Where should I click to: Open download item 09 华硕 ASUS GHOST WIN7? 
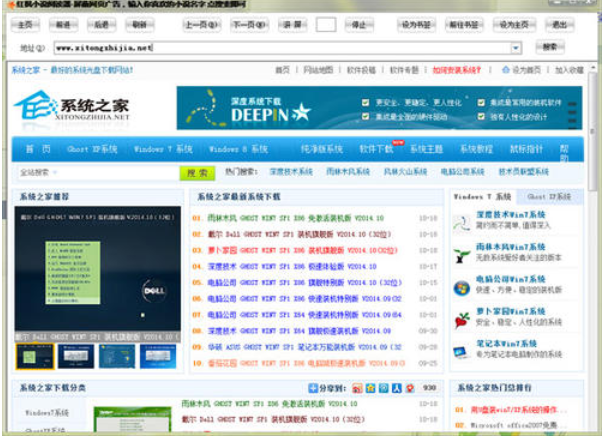click(304, 347)
